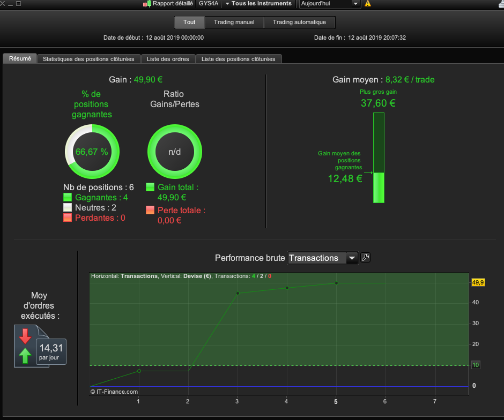Open the Transactions performance dropdown

coord(323,258)
